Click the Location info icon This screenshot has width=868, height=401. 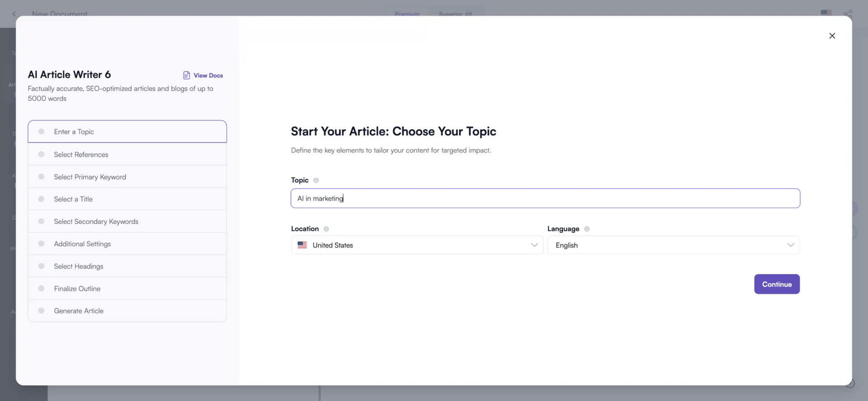tap(326, 229)
